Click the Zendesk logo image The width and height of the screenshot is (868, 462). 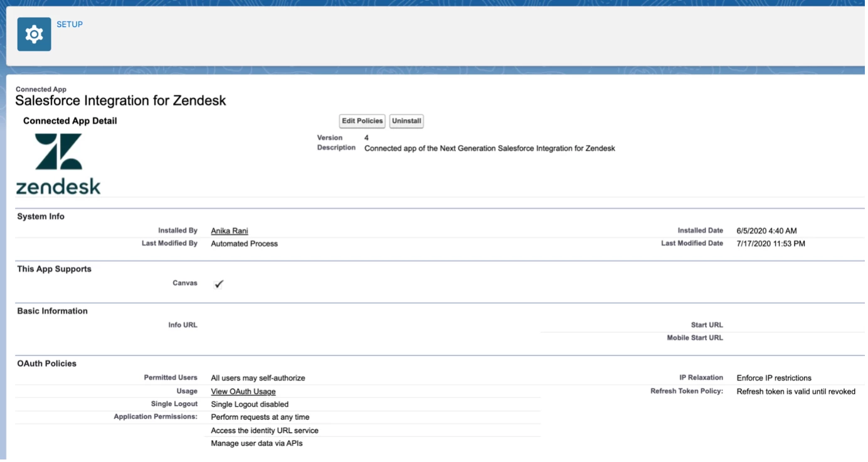point(58,163)
